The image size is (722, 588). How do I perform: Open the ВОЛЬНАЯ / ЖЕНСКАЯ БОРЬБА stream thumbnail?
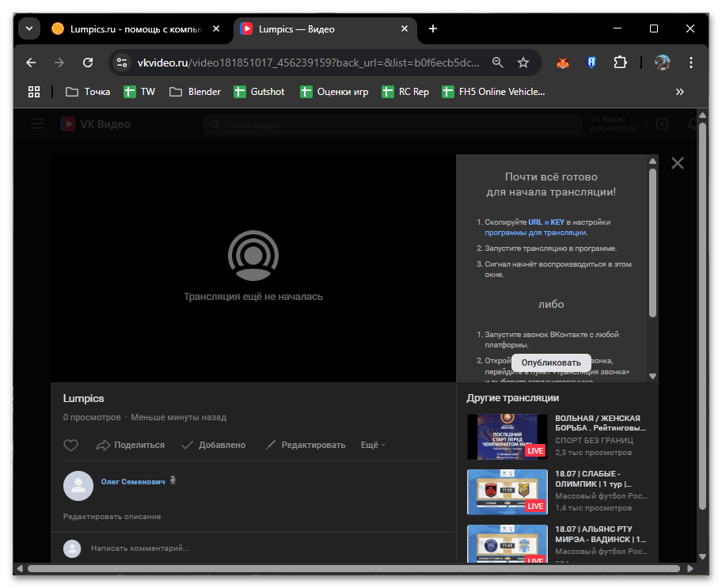tap(507, 436)
